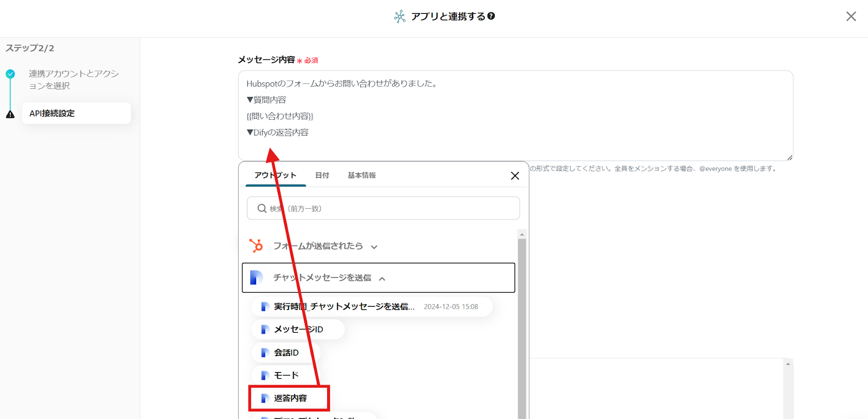Click the completed step checkmark icon

point(10,74)
